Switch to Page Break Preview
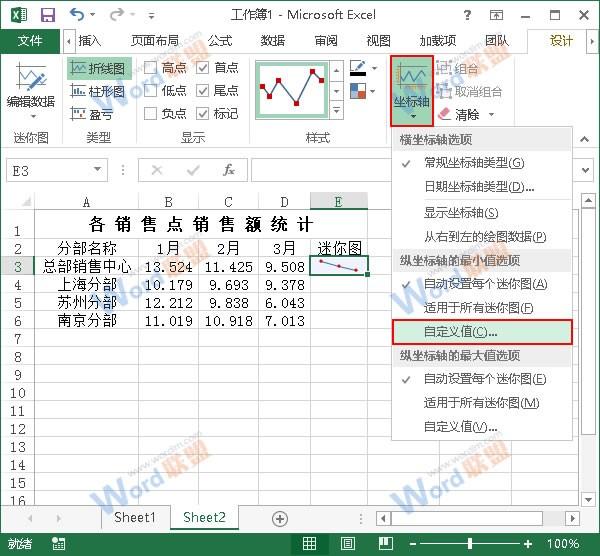Screen dimensions: 600x556 tap(385, 543)
